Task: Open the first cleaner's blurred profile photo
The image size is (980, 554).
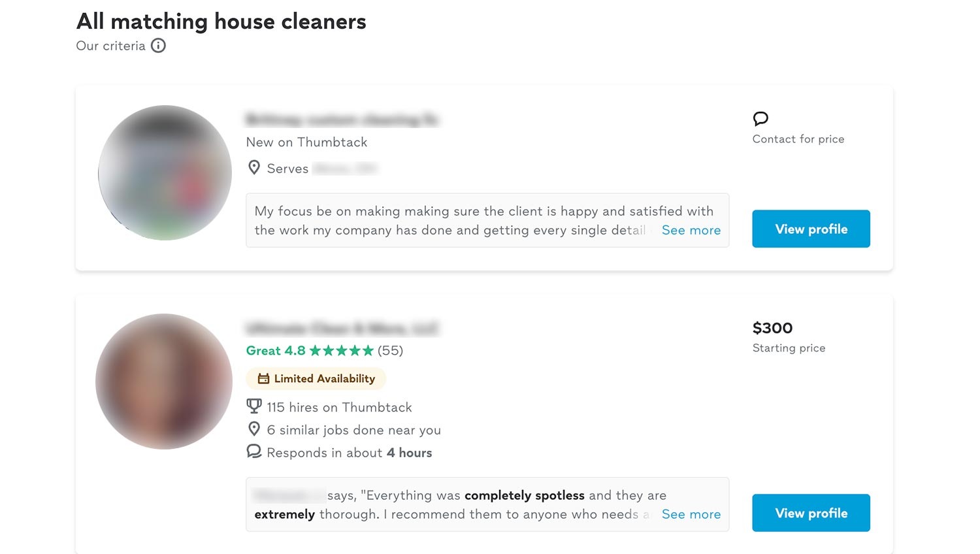Action: (x=165, y=173)
